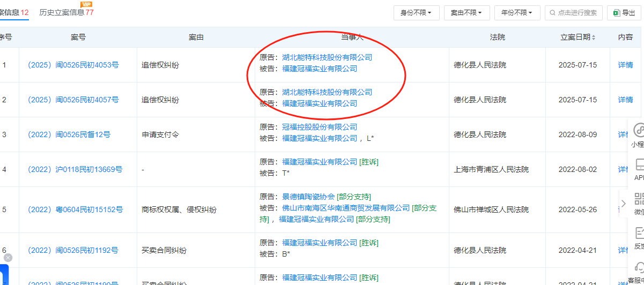Open case (2022)闽0526民初1192号
The image size is (644, 285).
73,250
